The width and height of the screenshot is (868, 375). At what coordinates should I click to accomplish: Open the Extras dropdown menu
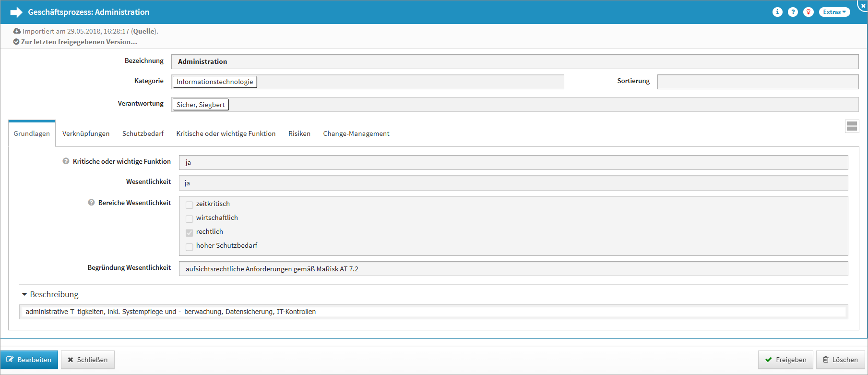tap(834, 12)
